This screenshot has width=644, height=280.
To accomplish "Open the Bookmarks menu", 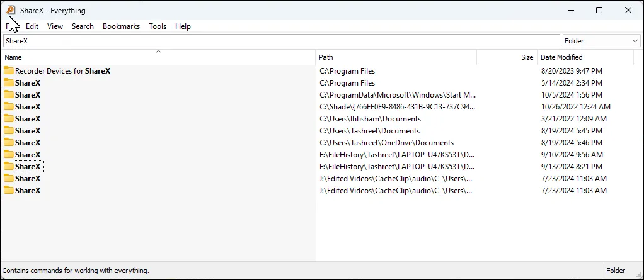I will tap(121, 26).
